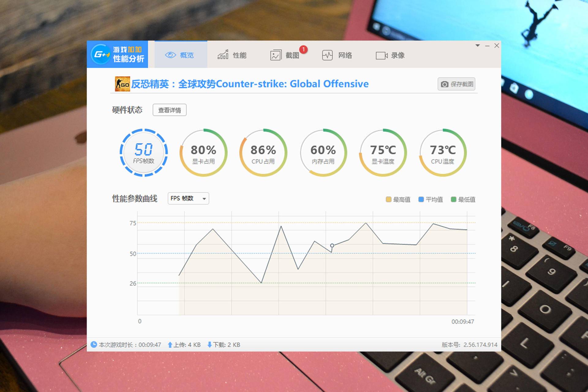Click the 查看详情 details button
The width and height of the screenshot is (588, 392).
170,110
